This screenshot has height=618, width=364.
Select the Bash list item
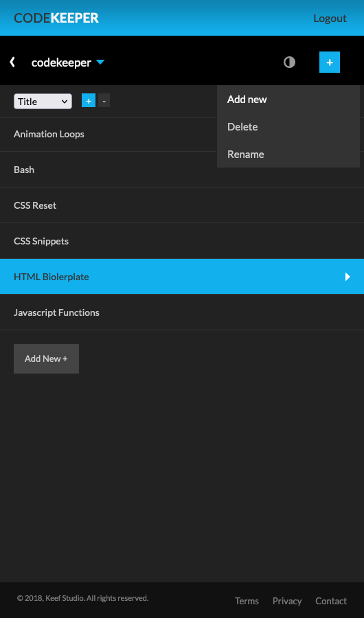(182, 170)
